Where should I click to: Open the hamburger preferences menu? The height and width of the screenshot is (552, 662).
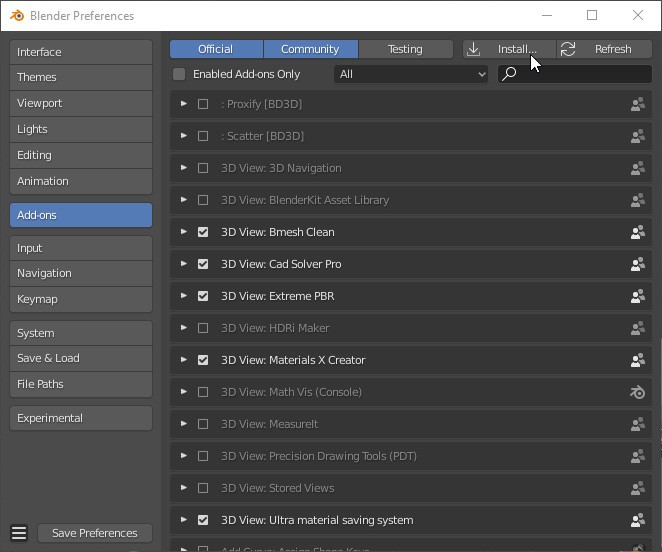19,533
